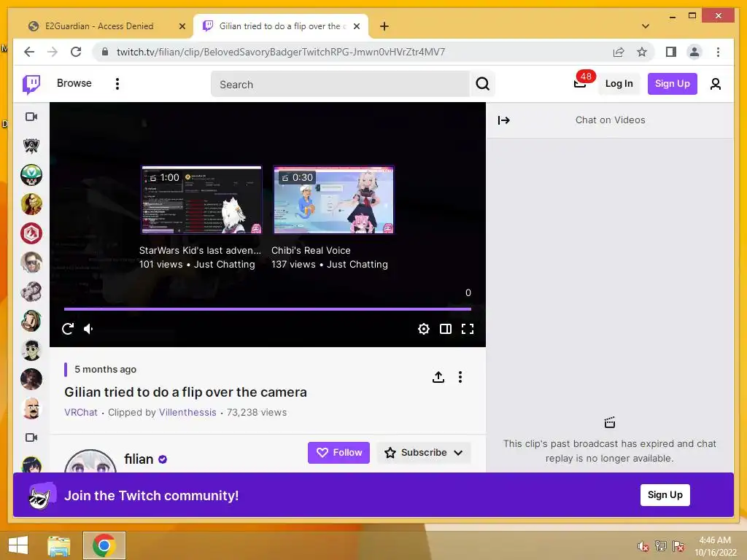Image resolution: width=747 pixels, height=560 pixels.
Task: Replay the clip with the replay button
Action: [x=68, y=329]
